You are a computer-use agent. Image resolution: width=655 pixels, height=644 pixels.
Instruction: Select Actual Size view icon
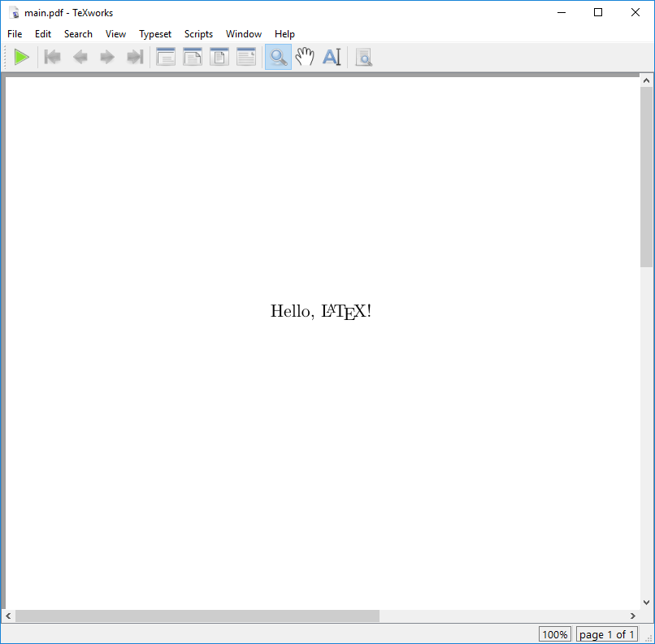point(166,57)
